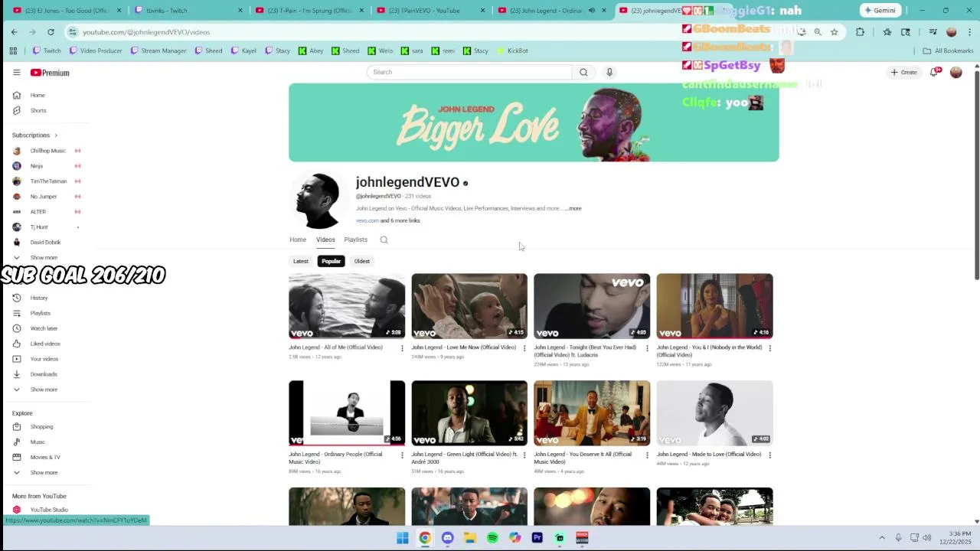This screenshot has height=551, width=980.
Task: Open options for Tonight (Best You Ever Had)
Action: click(647, 348)
